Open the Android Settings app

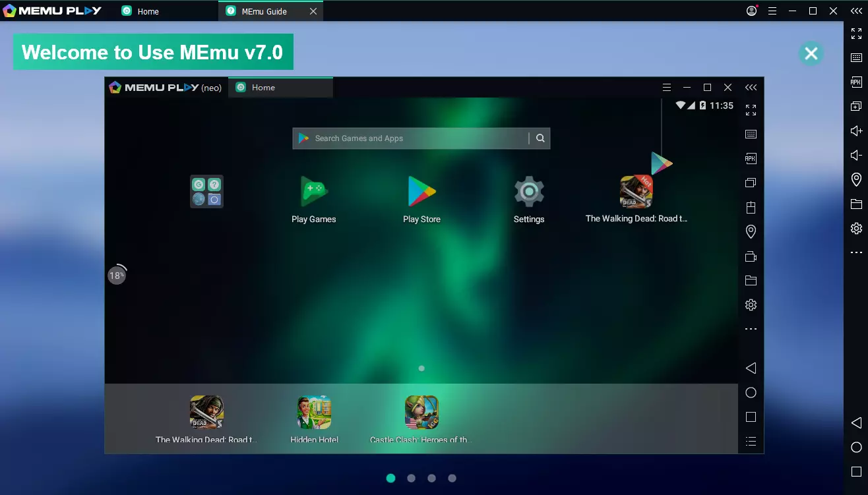(x=529, y=200)
